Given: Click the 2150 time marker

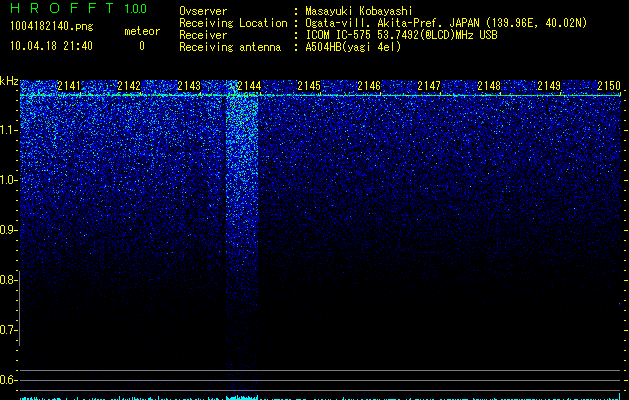Looking at the screenshot, I should 609,86.
